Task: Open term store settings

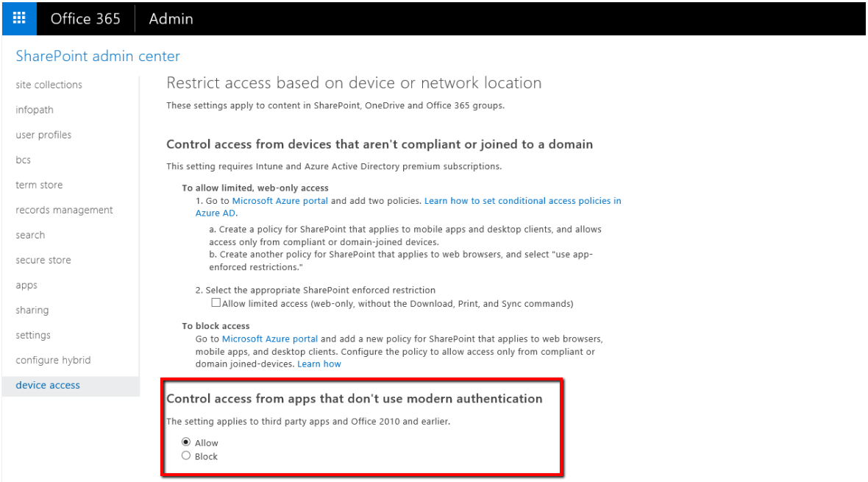Action: (x=39, y=185)
